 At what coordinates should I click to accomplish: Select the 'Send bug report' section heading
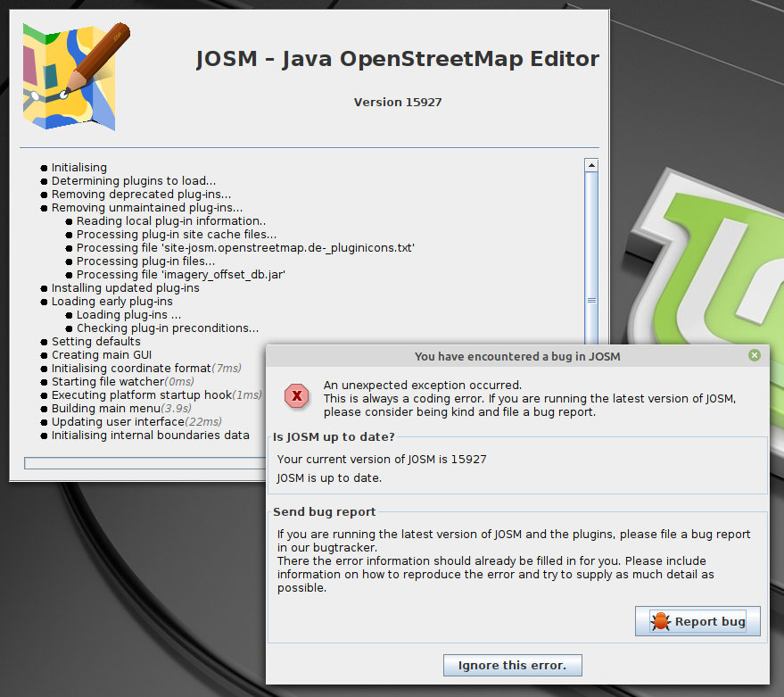click(x=324, y=512)
